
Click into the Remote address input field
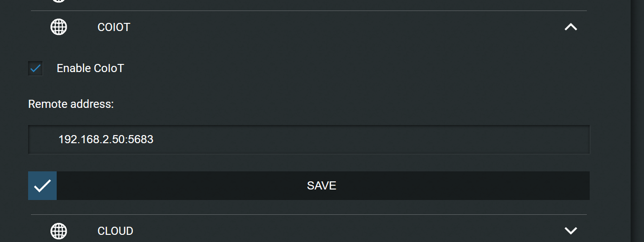(x=309, y=139)
